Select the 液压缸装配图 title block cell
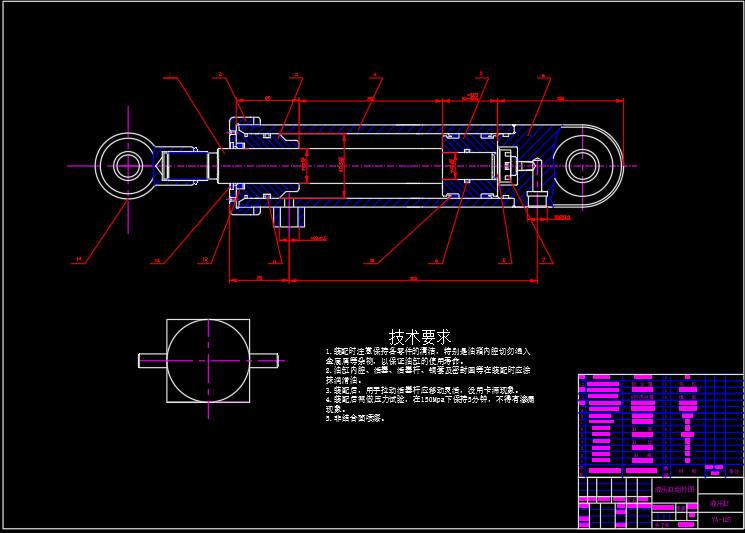The width and height of the screenshot is (745, 533). 677,489
